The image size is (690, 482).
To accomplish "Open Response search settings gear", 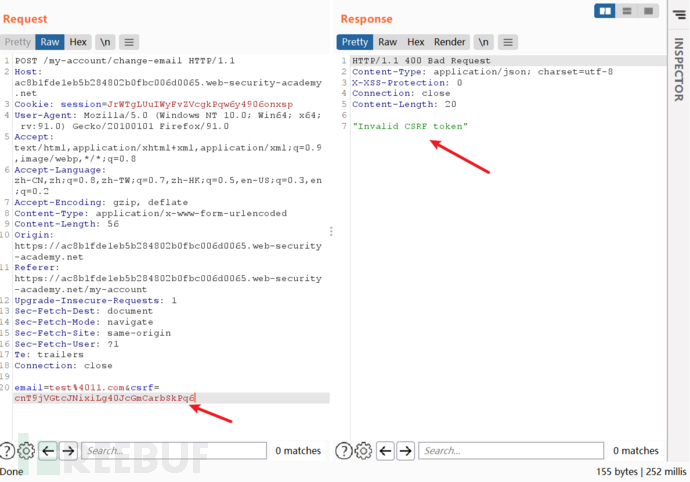I will click(363, 451).
